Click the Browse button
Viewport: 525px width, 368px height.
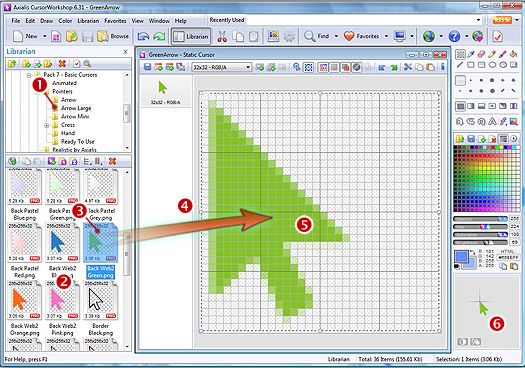[x=113, y=36]
